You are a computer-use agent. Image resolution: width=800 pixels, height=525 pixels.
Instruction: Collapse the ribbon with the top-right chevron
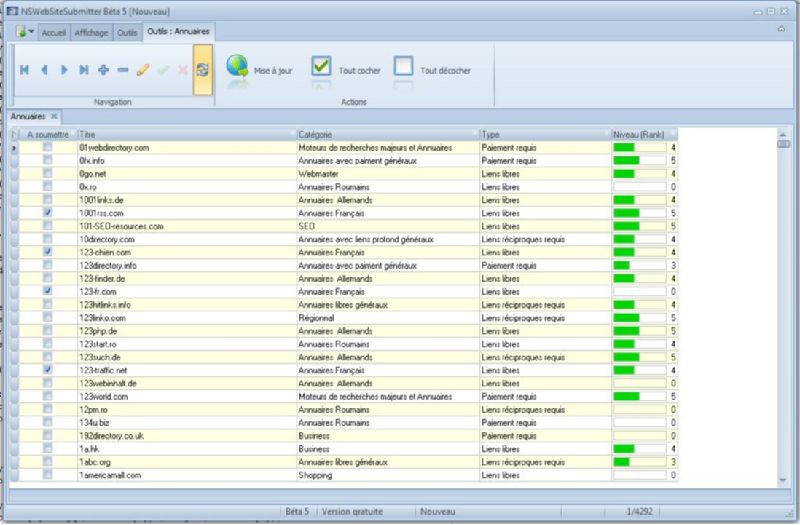780,29
